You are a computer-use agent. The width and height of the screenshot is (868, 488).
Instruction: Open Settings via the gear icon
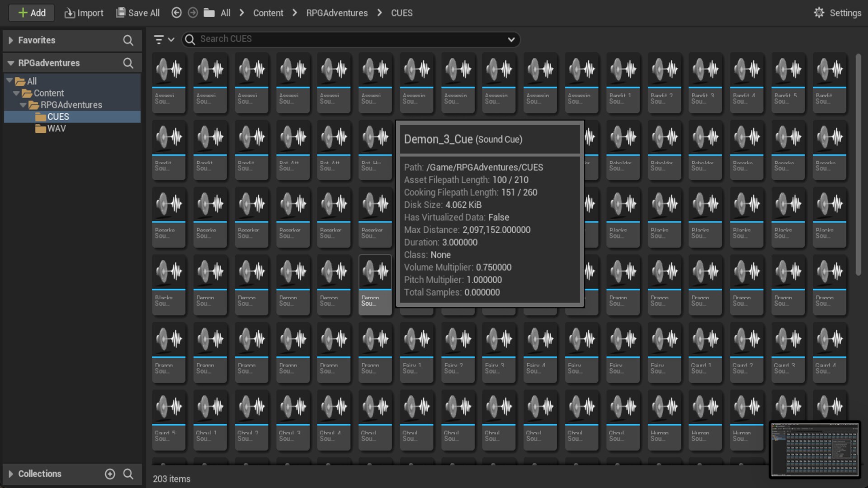[x=819, y=13]
